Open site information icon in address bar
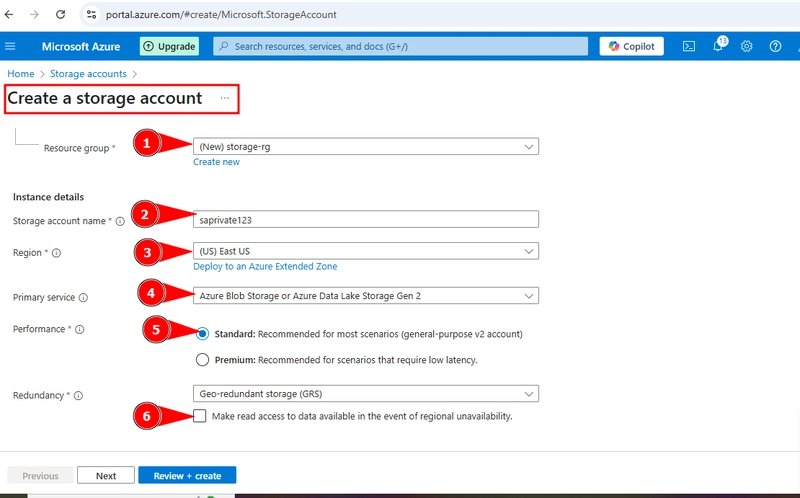This screenshot has width=800, height=498. tap(91, 14)
